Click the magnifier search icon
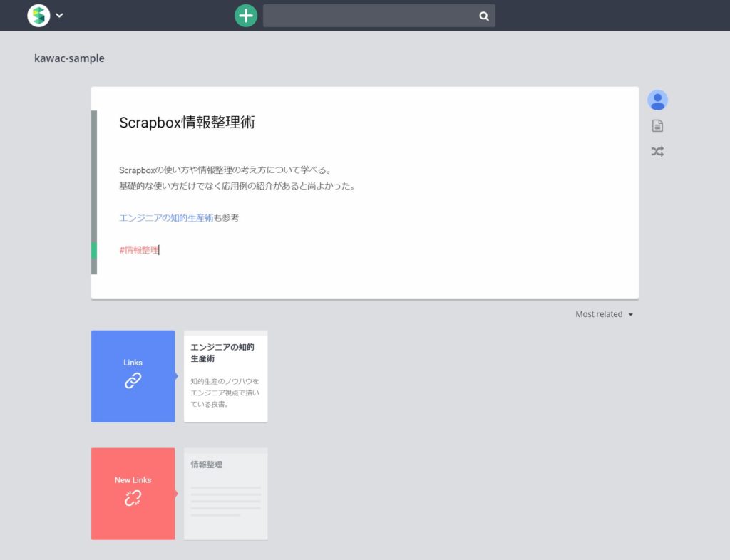The height and width of the screenshot is (560, 730). 484,16
